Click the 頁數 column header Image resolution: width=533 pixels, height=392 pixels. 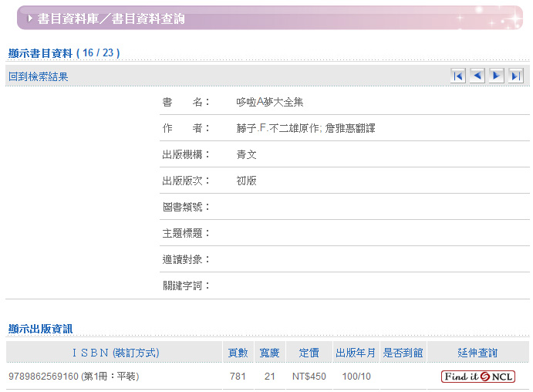[x=238, y=353]
